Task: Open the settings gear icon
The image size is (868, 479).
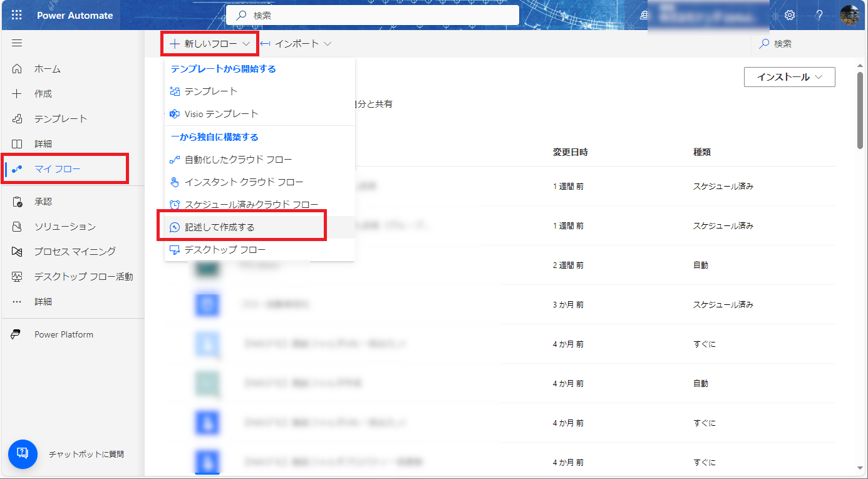Action: click(x=790, y=15)
